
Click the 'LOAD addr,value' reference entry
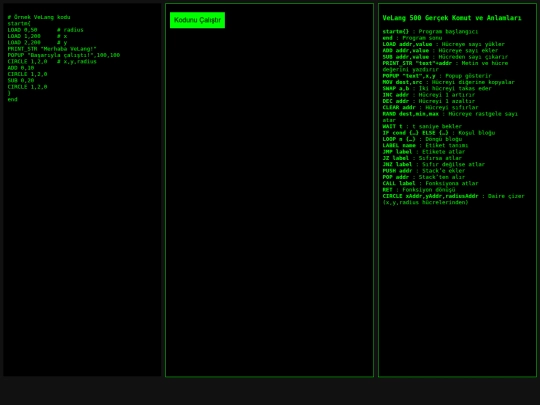pos(444,44)
